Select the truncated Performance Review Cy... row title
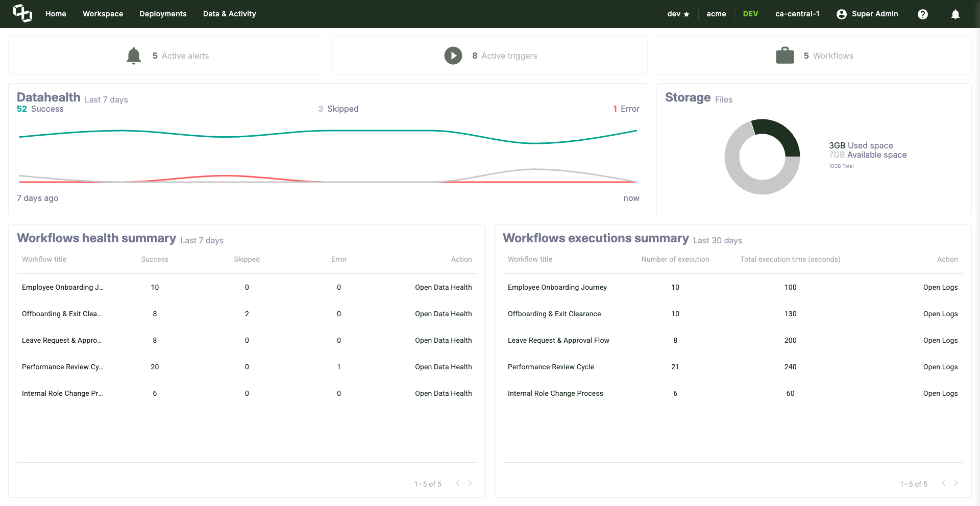This screenshot has width=980, height=506. (x=63, y=367)
